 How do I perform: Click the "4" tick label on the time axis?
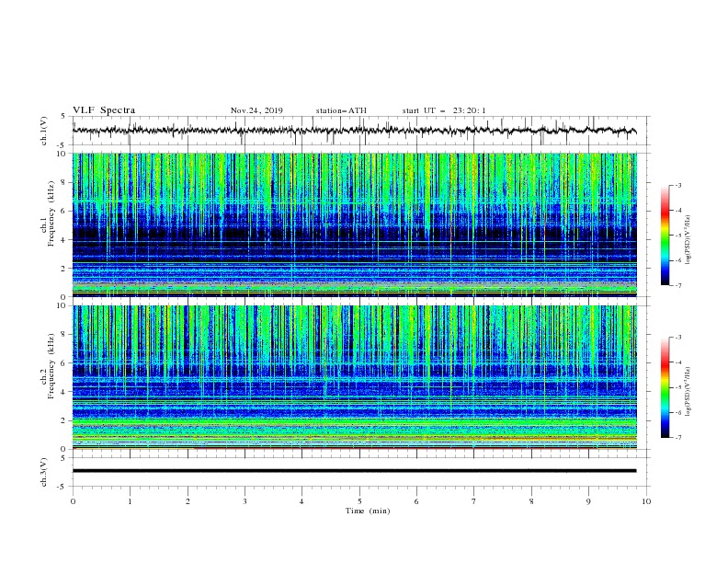pos(301,501)
